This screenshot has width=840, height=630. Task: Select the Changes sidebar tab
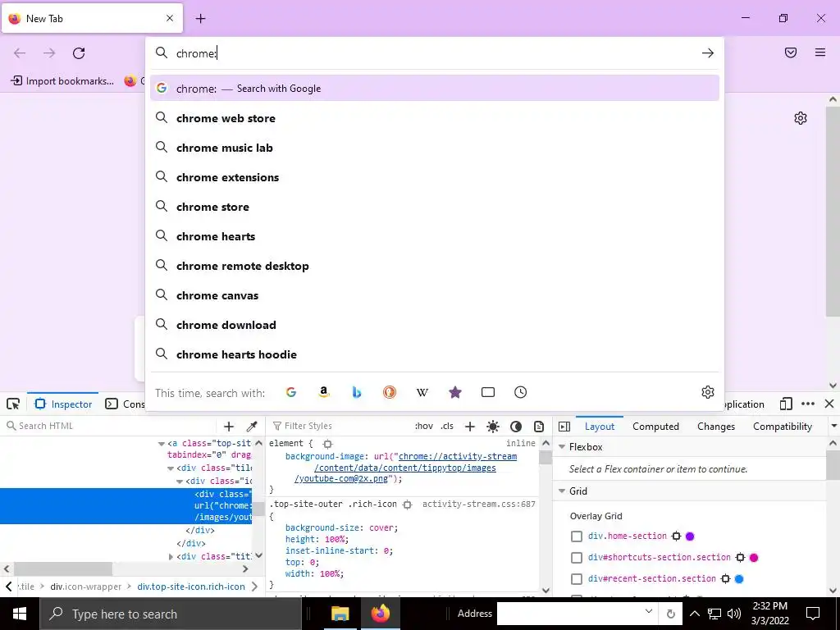(x=716, y=427)
